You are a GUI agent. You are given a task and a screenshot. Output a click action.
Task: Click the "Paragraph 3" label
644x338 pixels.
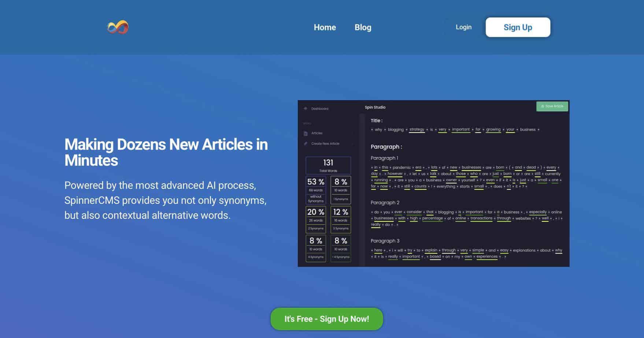[385, 241]
